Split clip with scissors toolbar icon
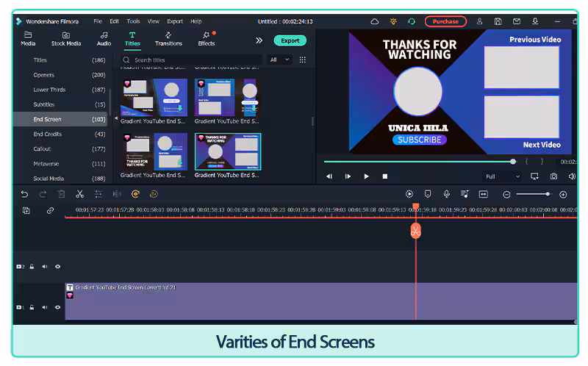 [x=80, y=194]
